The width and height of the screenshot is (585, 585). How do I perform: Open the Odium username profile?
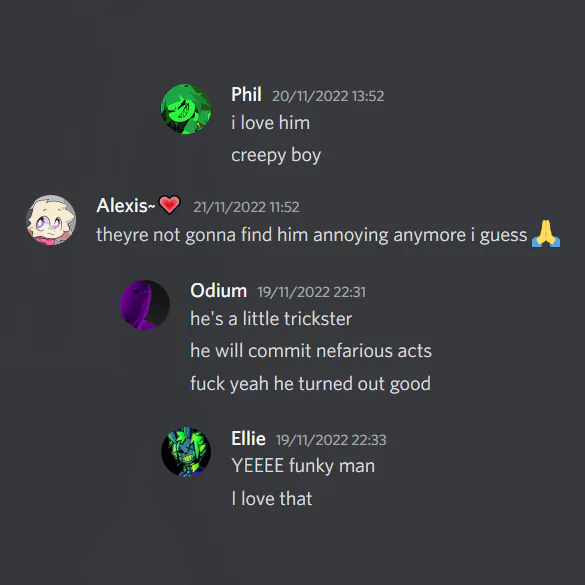click(219, 290)
